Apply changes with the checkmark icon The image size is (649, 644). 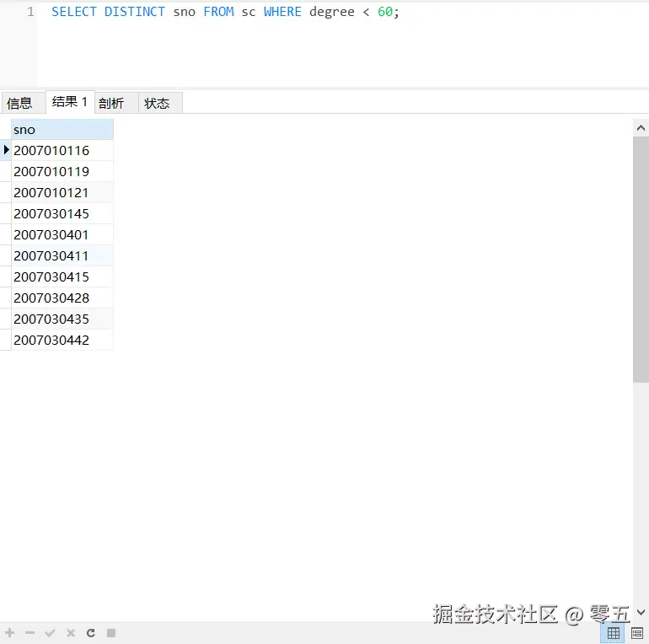point(50,632)
